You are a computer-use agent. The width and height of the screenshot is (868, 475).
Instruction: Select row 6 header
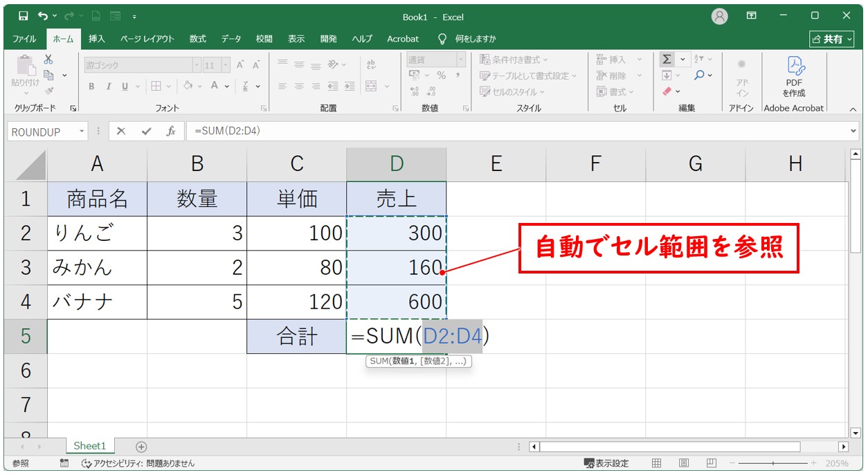click(26, 371)
